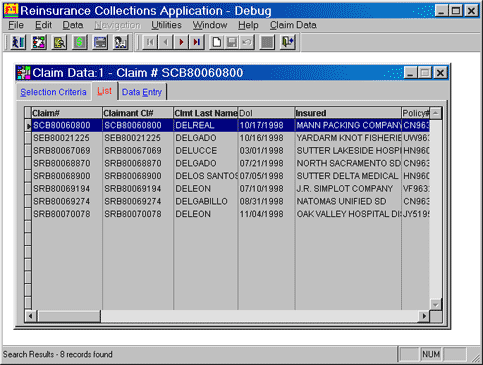483x365 pixels.
Task: Click the exit door toolbar icon
Action: click(x=287, y=42)
